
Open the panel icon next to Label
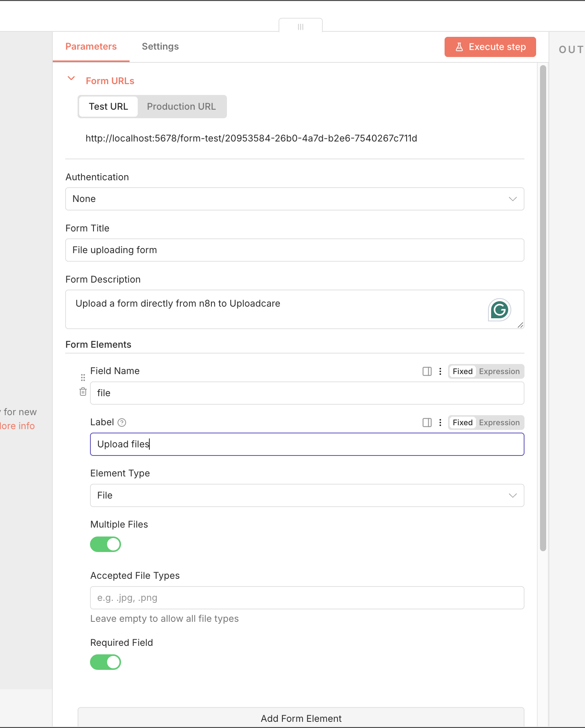pos(427,423)
